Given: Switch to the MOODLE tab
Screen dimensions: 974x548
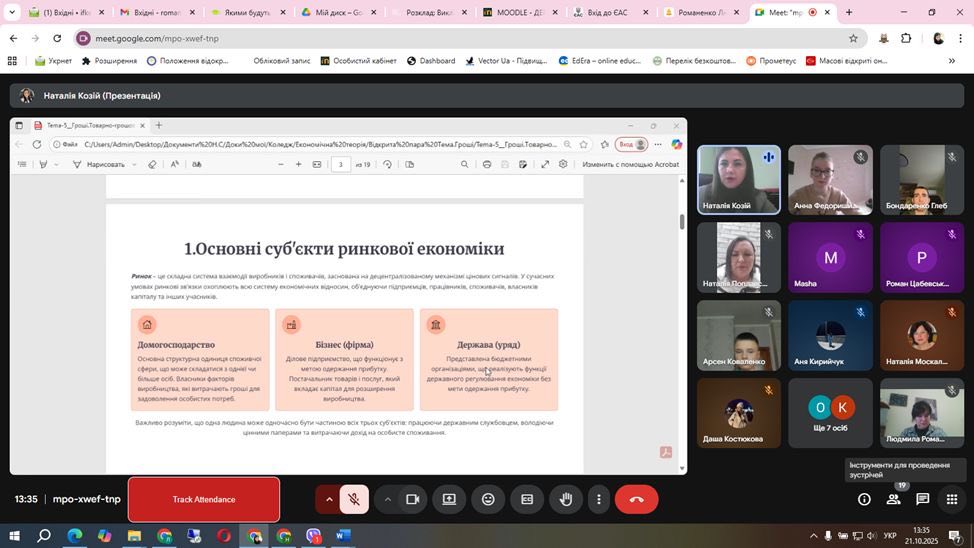Looking at the screenshot, I should pyautogui.click(x=521, y=12).
